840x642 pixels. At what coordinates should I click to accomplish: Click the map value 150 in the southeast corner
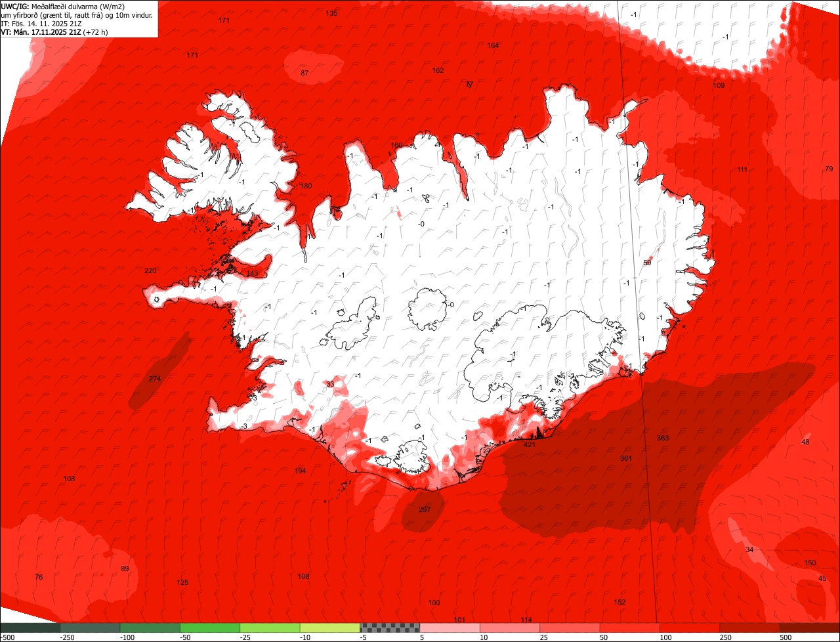(810, 563)
